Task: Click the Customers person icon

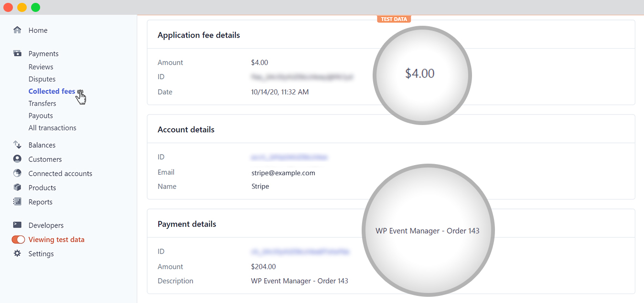Action: click(x=17, y=159)
